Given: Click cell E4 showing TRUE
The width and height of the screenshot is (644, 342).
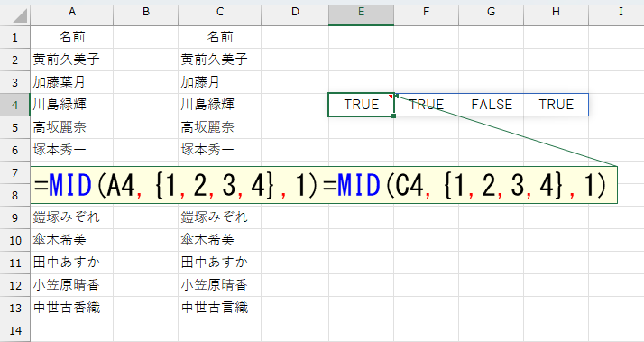Looking at the screenshot, I should click(x=361, y=105).
